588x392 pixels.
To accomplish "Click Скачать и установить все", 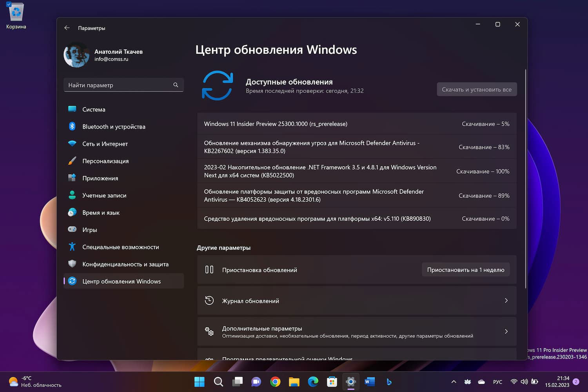I will point(477,89).
